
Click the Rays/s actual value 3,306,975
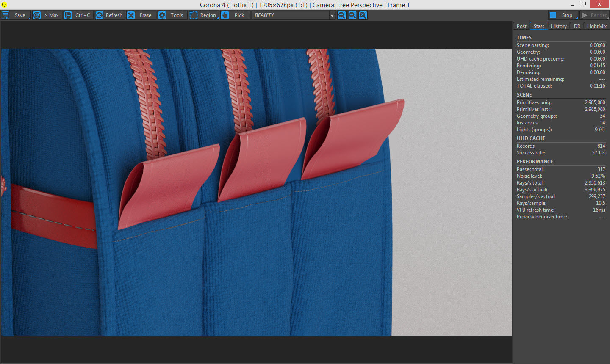[x=595, y=190]
